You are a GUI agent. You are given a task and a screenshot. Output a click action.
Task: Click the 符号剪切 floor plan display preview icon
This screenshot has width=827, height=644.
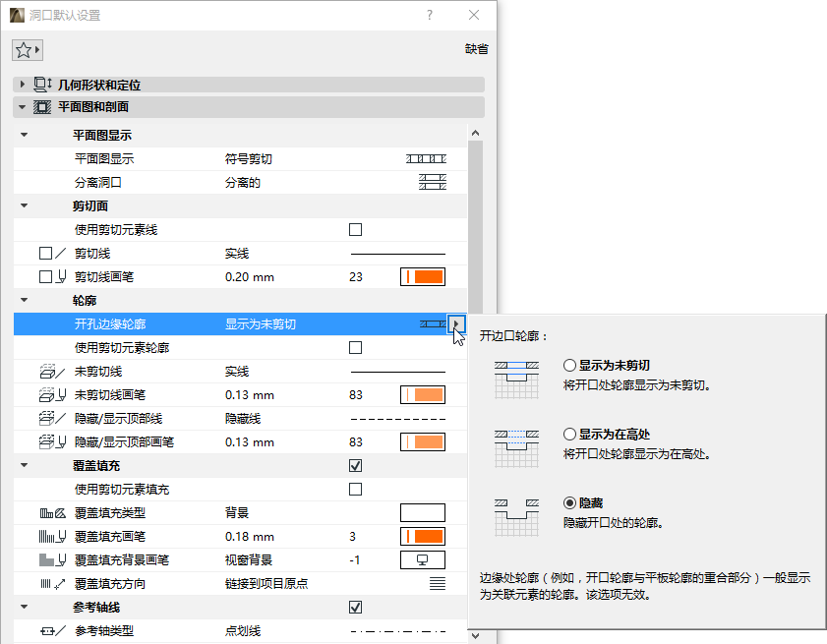click(x=426, y=158)
